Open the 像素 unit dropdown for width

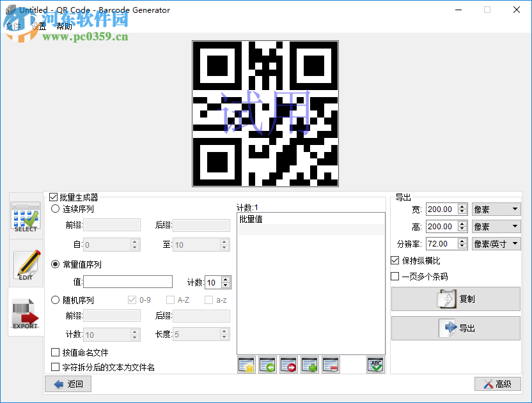[496, 209]
